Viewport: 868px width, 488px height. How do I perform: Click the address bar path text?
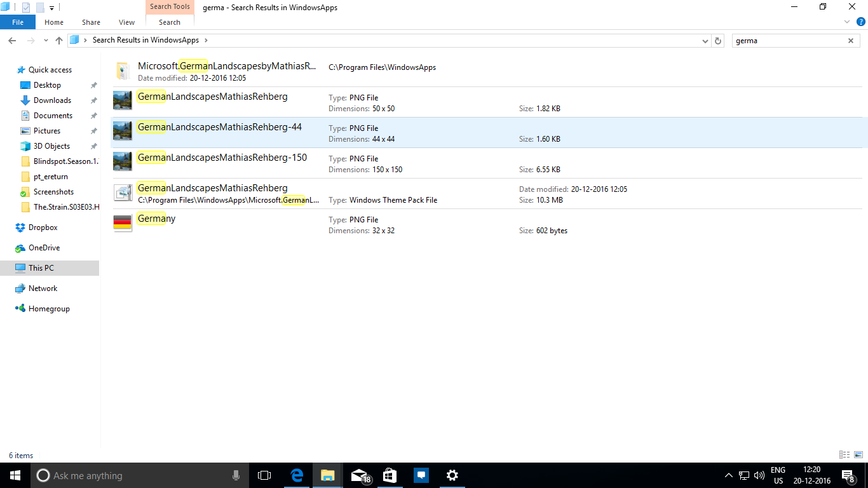point(146,40)
